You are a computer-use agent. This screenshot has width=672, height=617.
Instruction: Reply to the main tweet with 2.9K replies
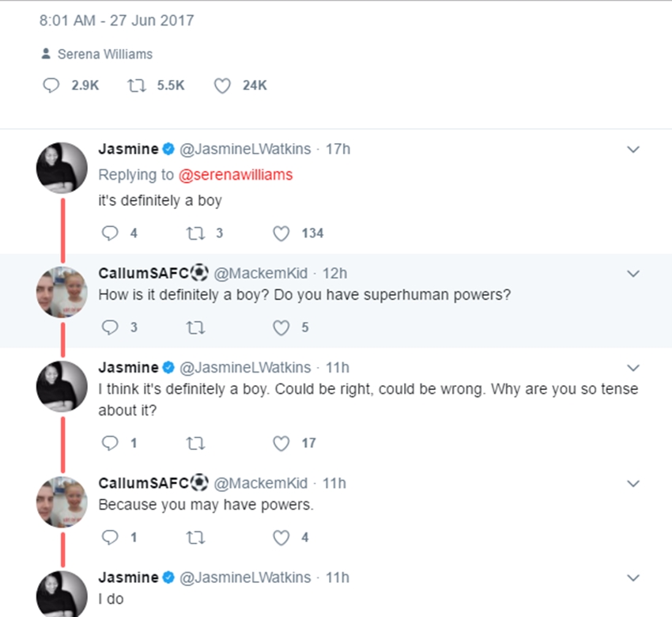[x=51, y=85]
